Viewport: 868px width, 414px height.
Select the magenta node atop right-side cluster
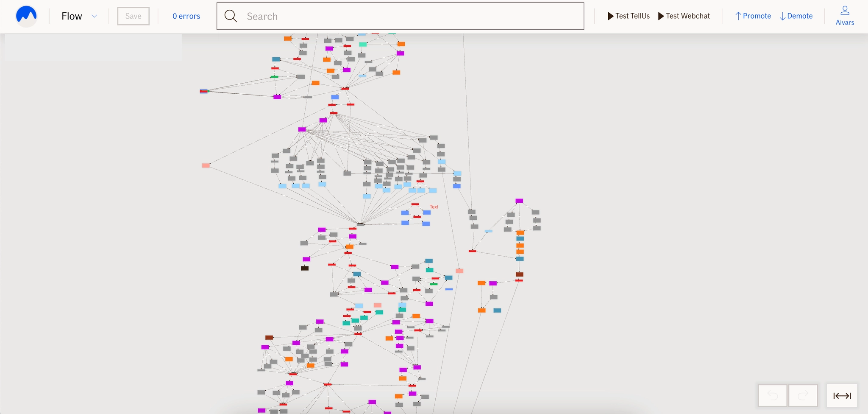519,201
